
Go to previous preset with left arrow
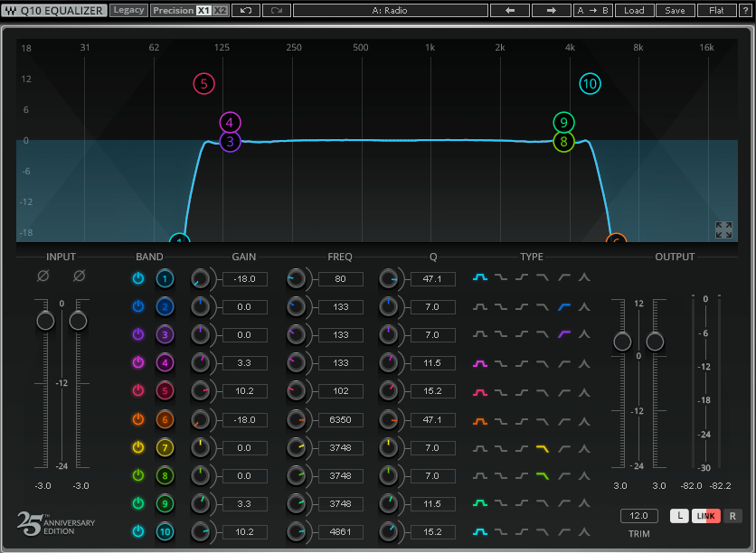click(510, 10)
